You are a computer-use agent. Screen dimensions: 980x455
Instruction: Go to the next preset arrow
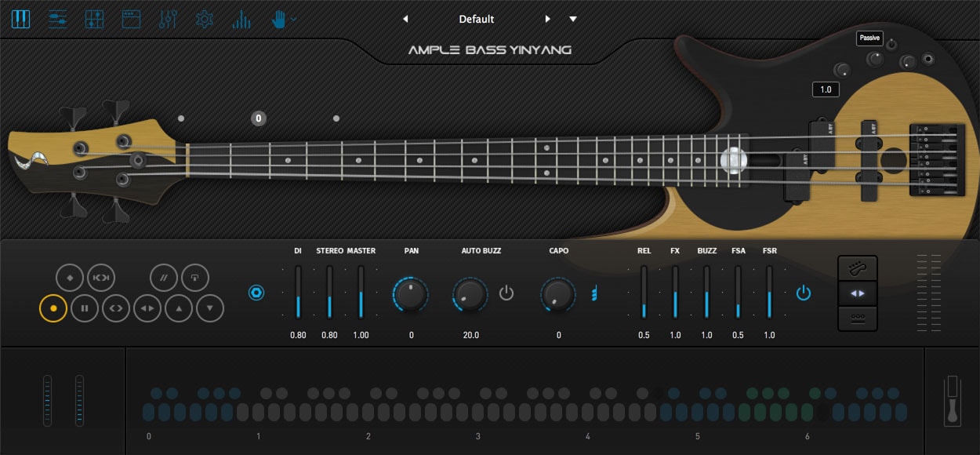(548, 19)
